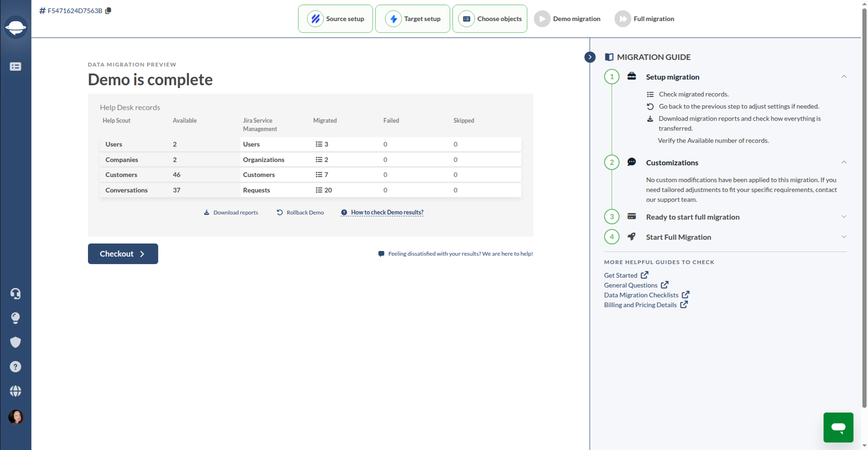This screenshot has width=868, height=450.
Task: Click the General Questions external link icon
Action: 665,284
